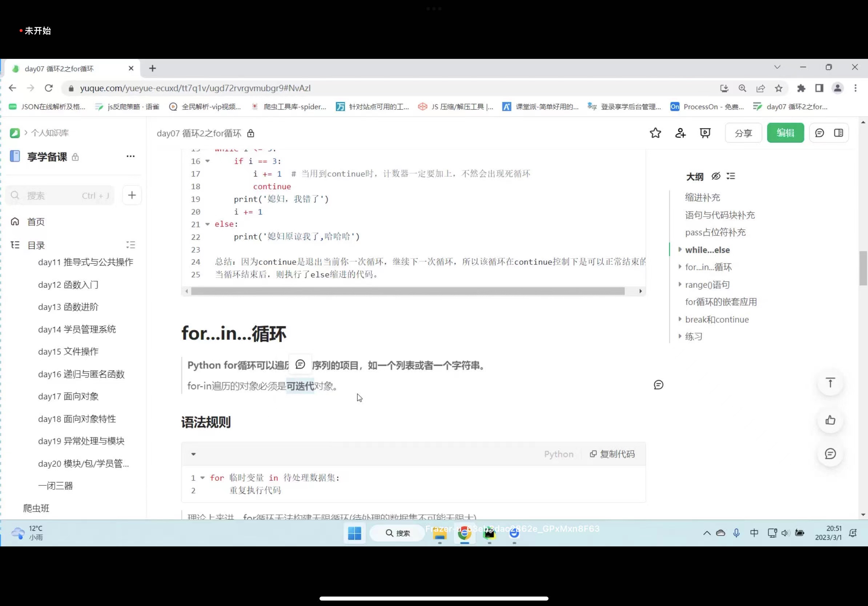Star this document with the favorite icon
Viewport: 868px width, 606px height.
tap(655, 133)
